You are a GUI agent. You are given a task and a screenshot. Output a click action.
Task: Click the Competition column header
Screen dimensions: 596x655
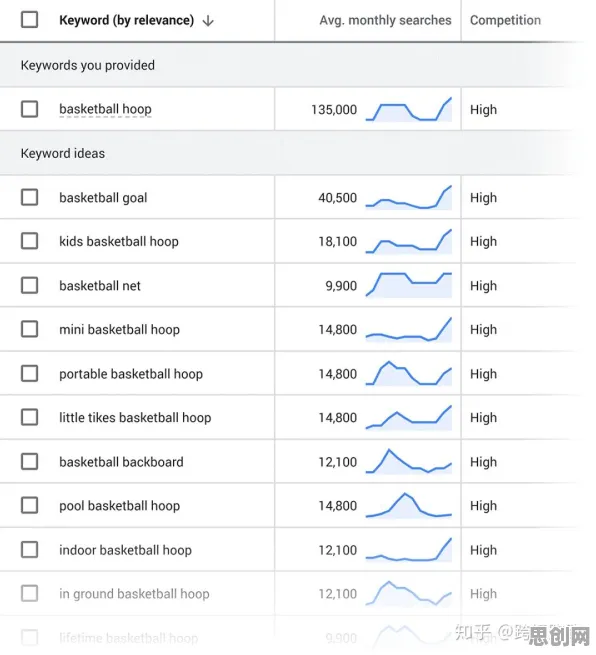point(505,20)
